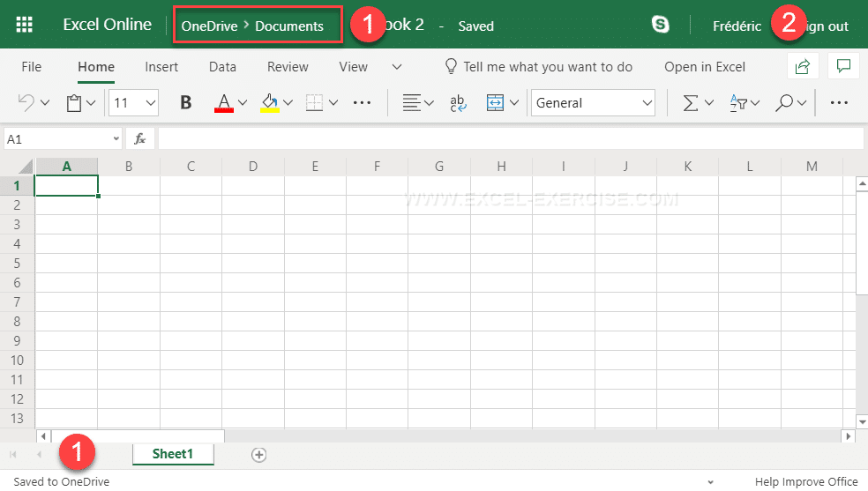Open the Documents breadcrumb link
868x491 pixels.
coord(289,26)
